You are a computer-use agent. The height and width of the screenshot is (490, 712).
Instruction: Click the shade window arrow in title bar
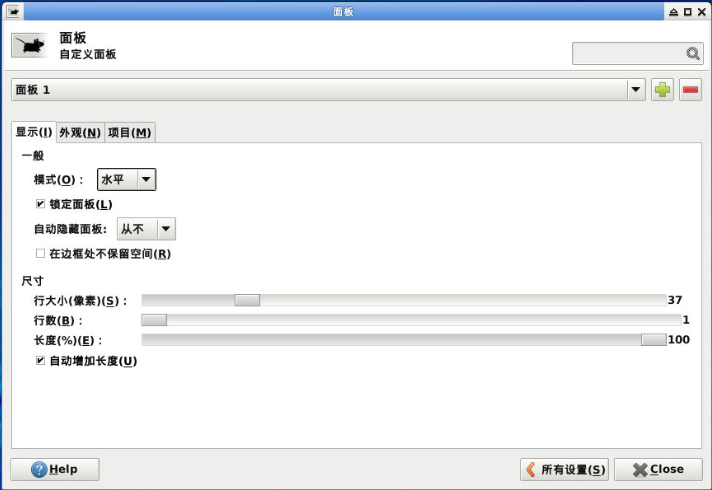click(673, 11)
